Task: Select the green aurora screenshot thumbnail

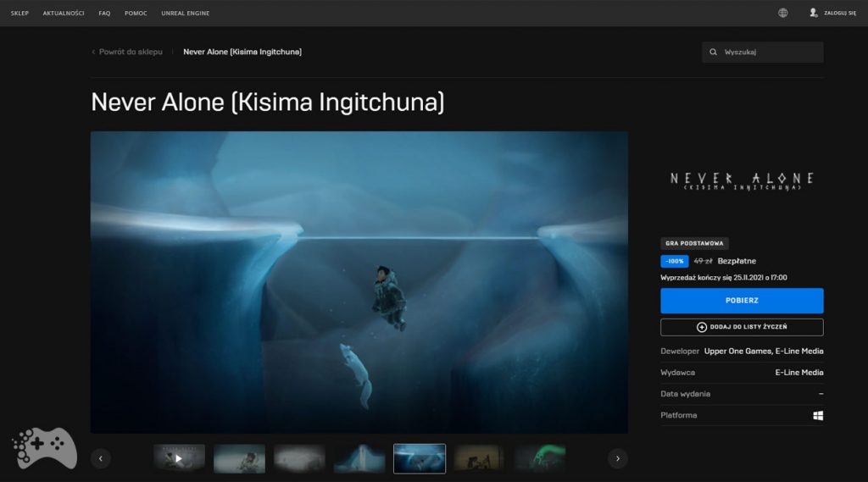Action: pos(540,458)
